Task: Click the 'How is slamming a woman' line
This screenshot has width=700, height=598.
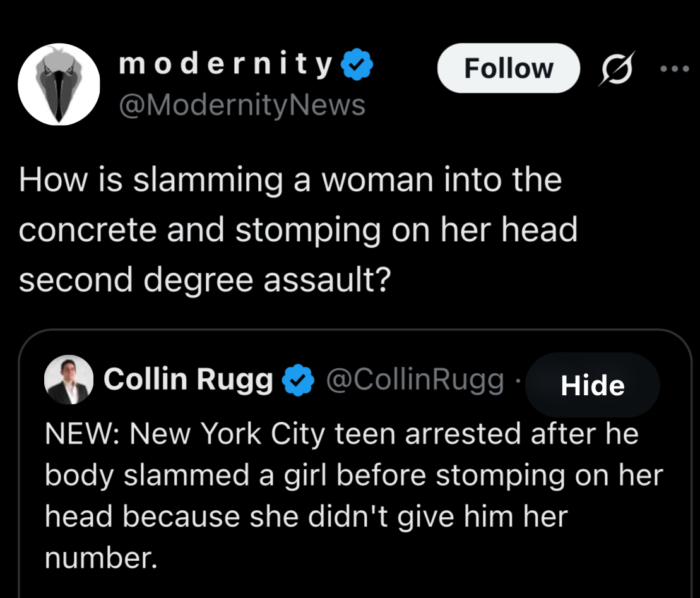Action: 290,179
